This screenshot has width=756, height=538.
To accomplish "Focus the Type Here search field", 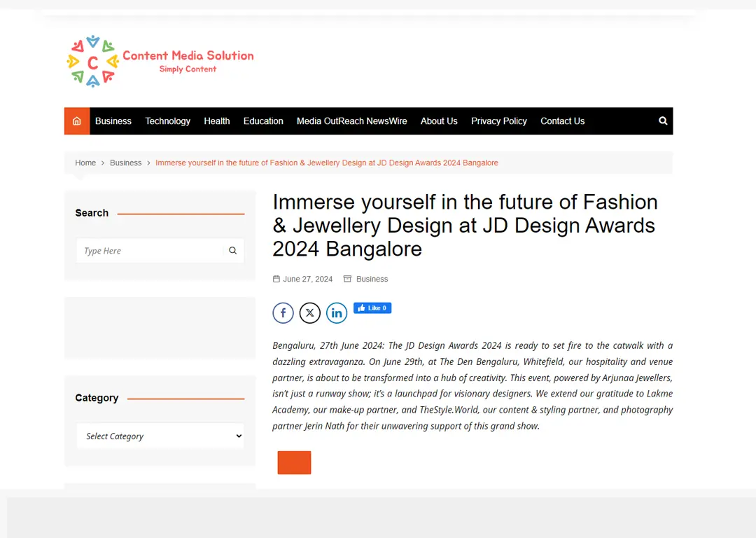I will click(150, 251).
